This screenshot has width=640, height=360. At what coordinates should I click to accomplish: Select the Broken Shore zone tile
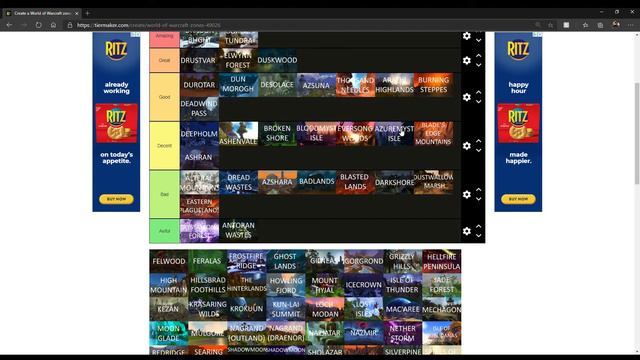point(277,133)
